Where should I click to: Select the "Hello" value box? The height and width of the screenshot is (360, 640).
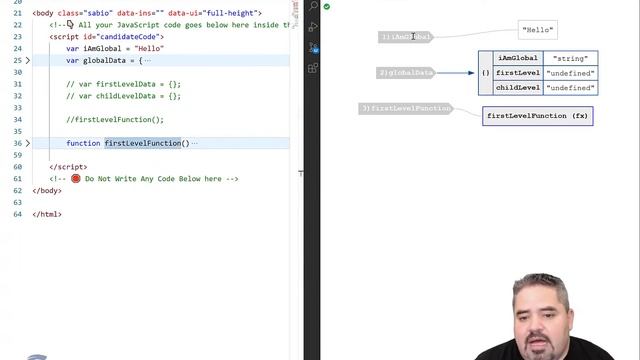[x=538, y=30]
